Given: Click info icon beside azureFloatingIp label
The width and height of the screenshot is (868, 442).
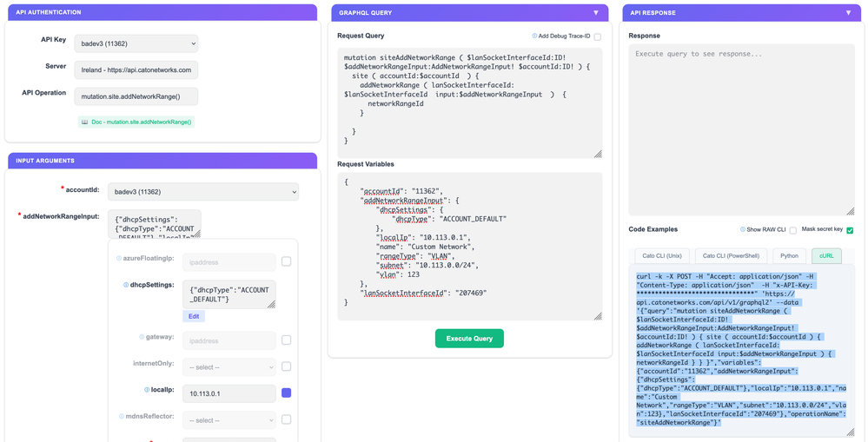Looking at the screenshot, I should pos(119,259).
